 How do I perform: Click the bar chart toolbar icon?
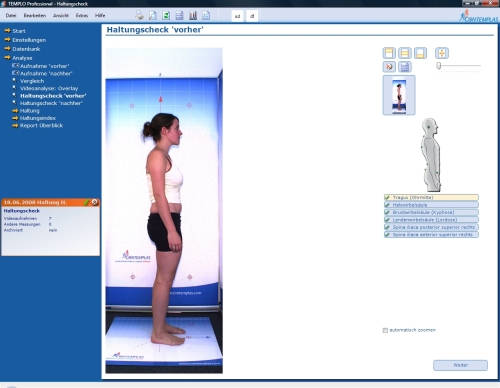[193, 15]
